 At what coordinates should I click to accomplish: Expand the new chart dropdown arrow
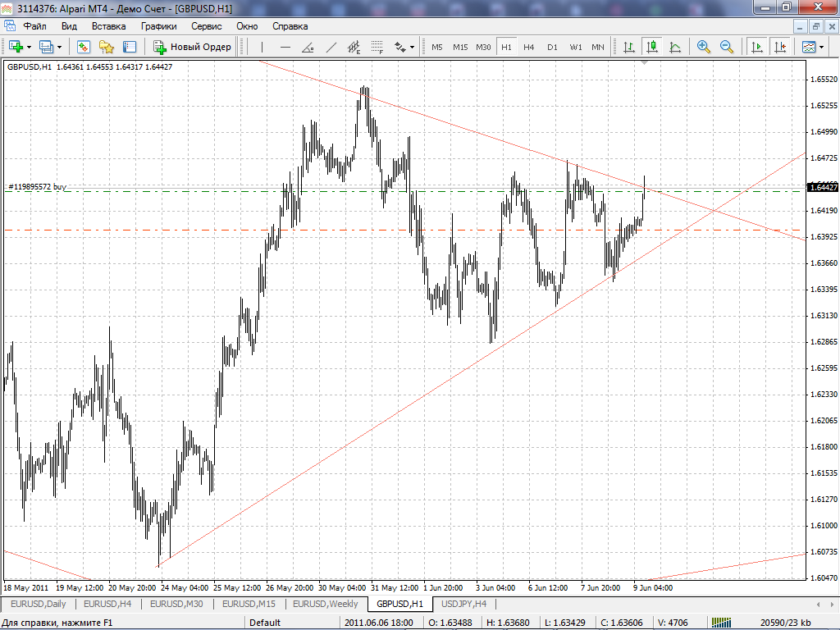(x=29, y=47)
